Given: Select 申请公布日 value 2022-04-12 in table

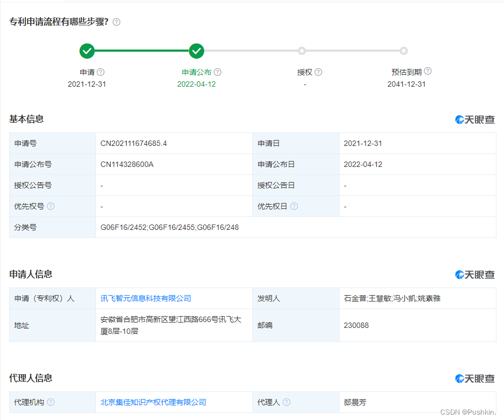Looking at the screenshot, I should click(x=363, y=164).
